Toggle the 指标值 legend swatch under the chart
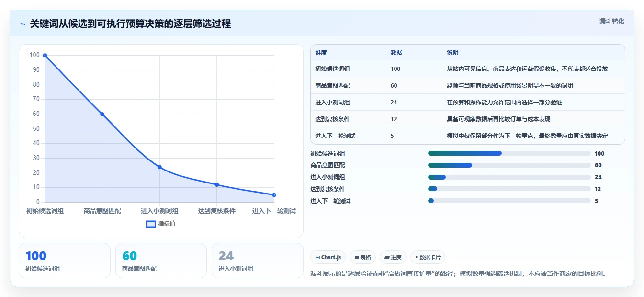 (151, 224)
